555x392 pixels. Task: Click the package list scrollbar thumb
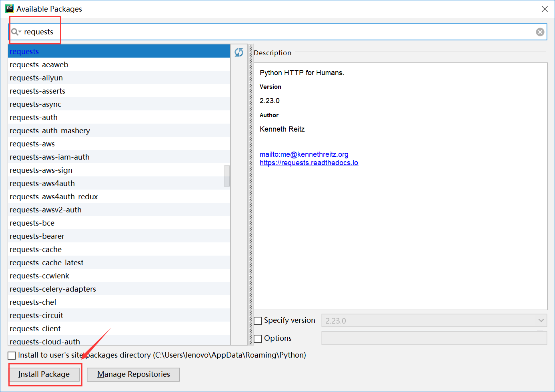click(x=227, y=176)
